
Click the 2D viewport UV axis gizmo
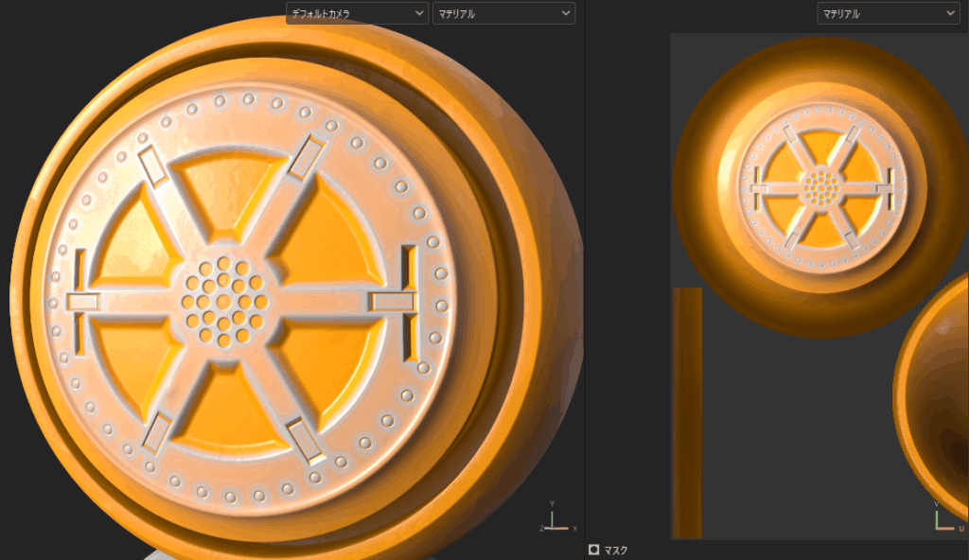[x=949, y=516]
